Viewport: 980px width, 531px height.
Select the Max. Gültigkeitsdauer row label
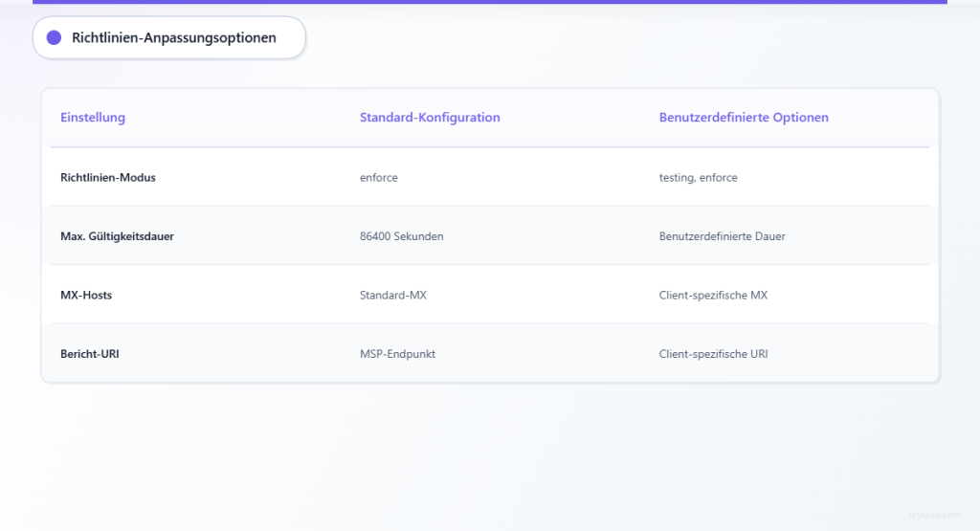click(117, 236)
